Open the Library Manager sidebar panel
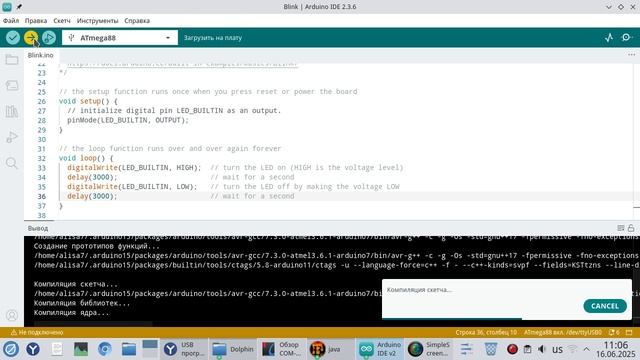 (x=12, y=111)
